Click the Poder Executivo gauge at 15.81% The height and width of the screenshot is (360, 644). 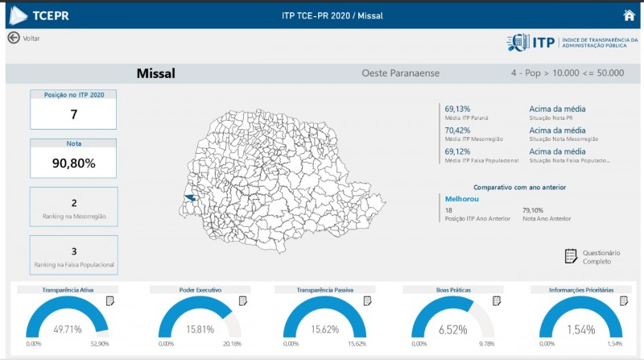click(x=200, y=321)
